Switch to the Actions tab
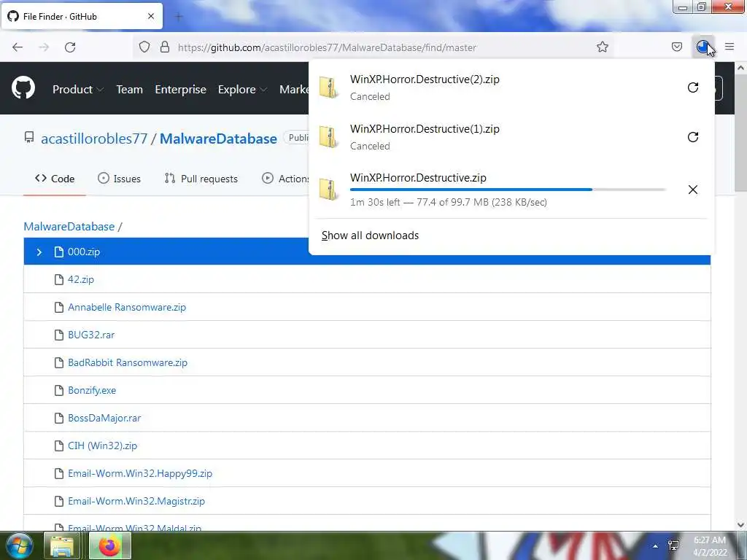Screen dimensions: 747x560 click(x=286, y=179)
